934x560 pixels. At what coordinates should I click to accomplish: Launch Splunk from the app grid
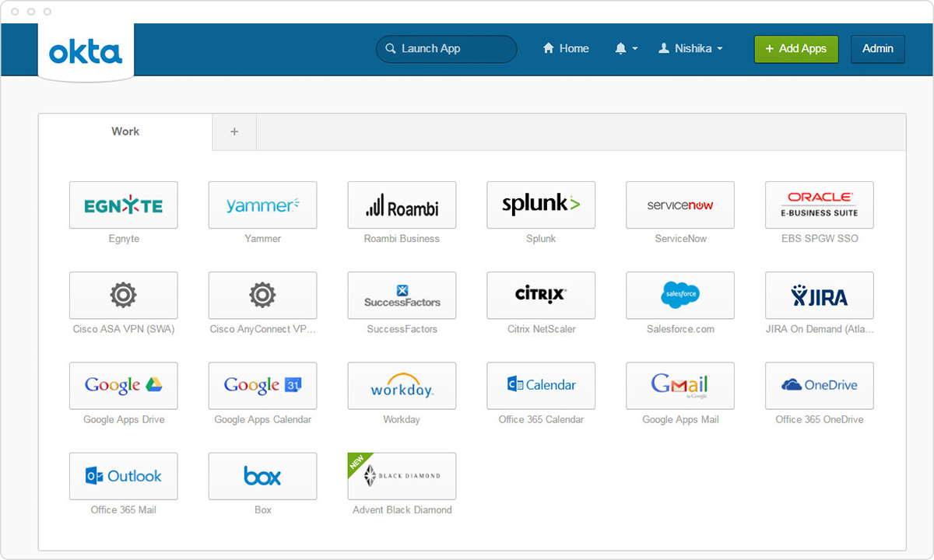(x=541, y=205)
